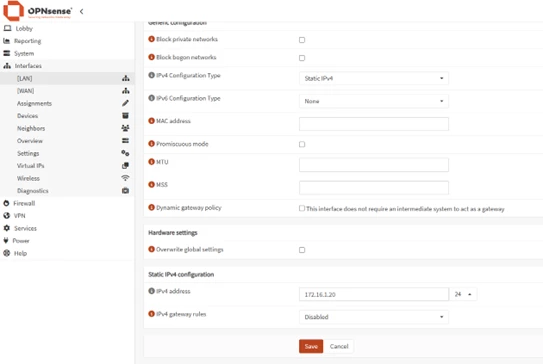
Task: Click the IPv4 address field 172.16.1.20
Action: 374,294
